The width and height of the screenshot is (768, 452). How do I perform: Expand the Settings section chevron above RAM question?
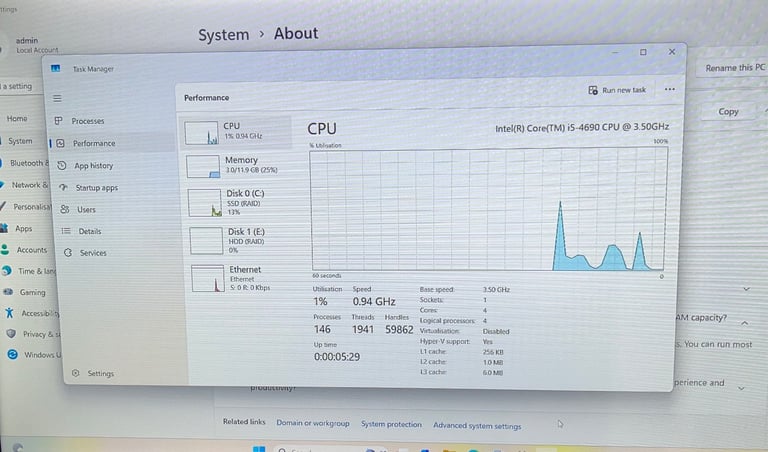(746, 289)
